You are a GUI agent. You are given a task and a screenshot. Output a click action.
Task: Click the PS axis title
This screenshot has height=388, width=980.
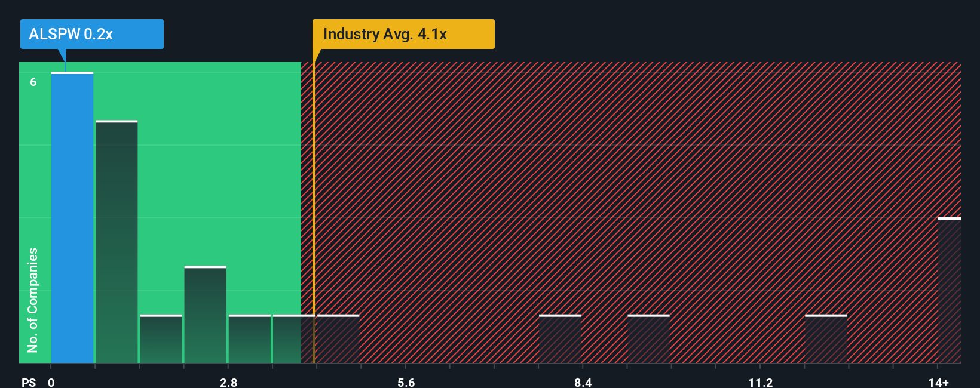tap(29, 382)
